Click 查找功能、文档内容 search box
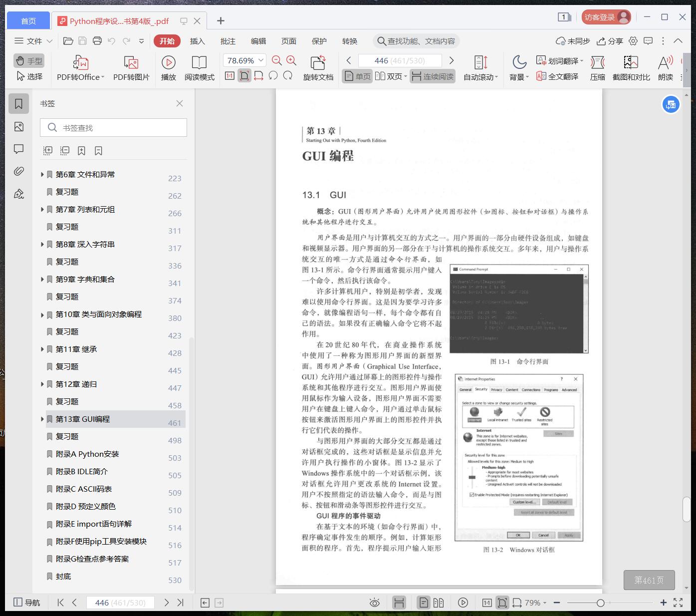 tap(416, 41)
